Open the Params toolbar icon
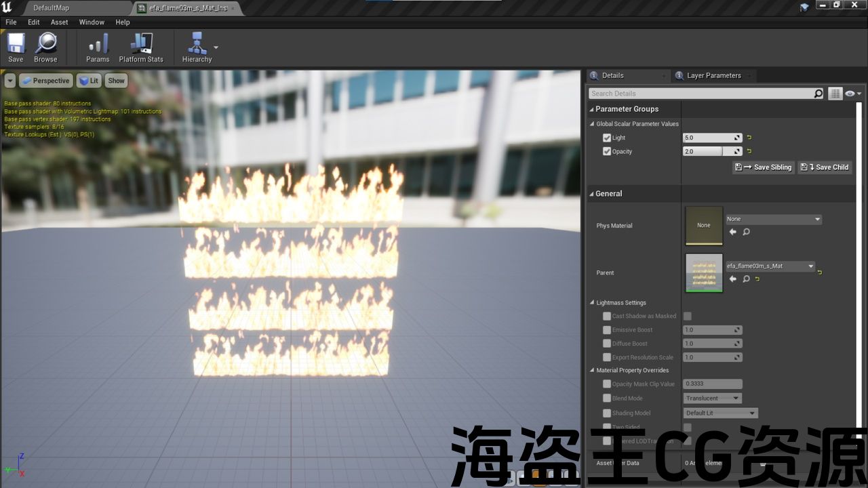The width and height of the screenshot is (868, 488). pos(98,45)
